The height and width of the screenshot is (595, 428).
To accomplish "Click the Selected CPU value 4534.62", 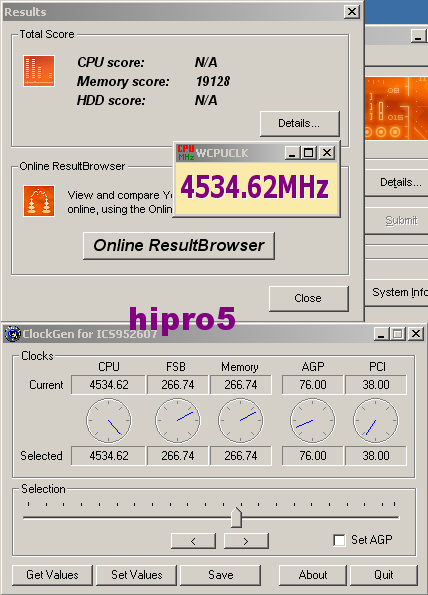I will 108,456.
